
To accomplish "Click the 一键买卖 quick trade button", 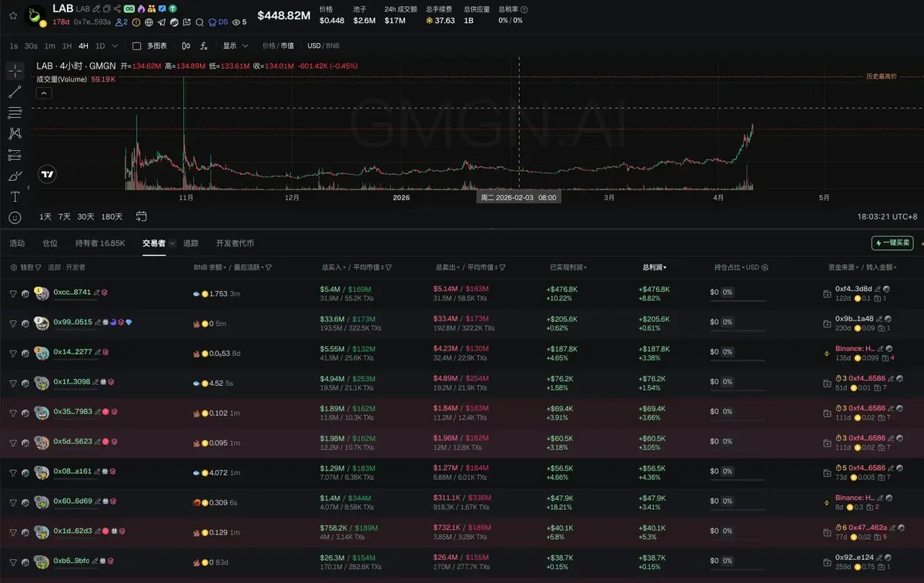I will [x=892, y=243].
